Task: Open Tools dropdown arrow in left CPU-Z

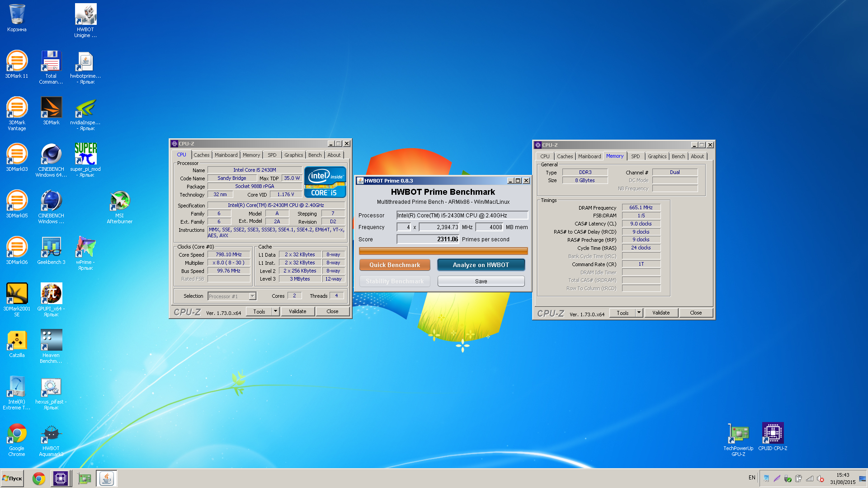Action: (276, 311)
